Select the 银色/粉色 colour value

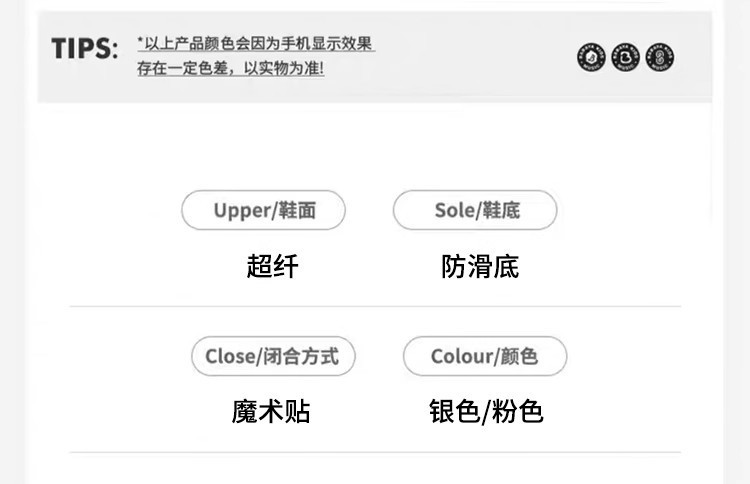point(486,411)
